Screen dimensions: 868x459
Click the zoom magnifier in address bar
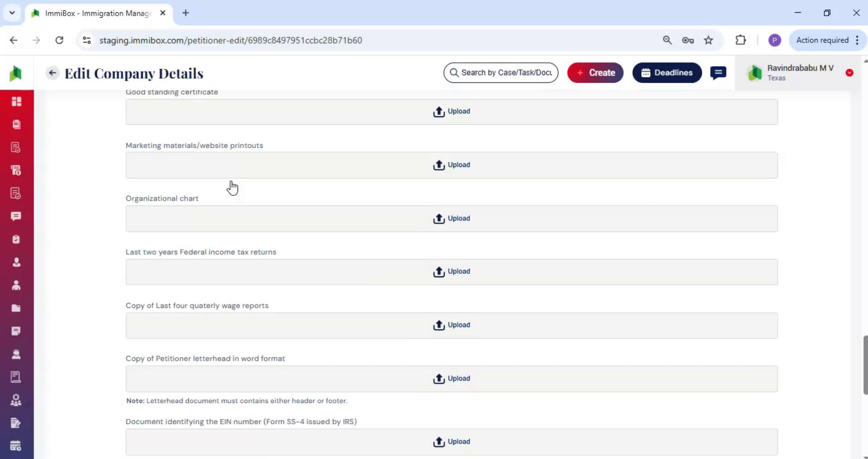667,40
